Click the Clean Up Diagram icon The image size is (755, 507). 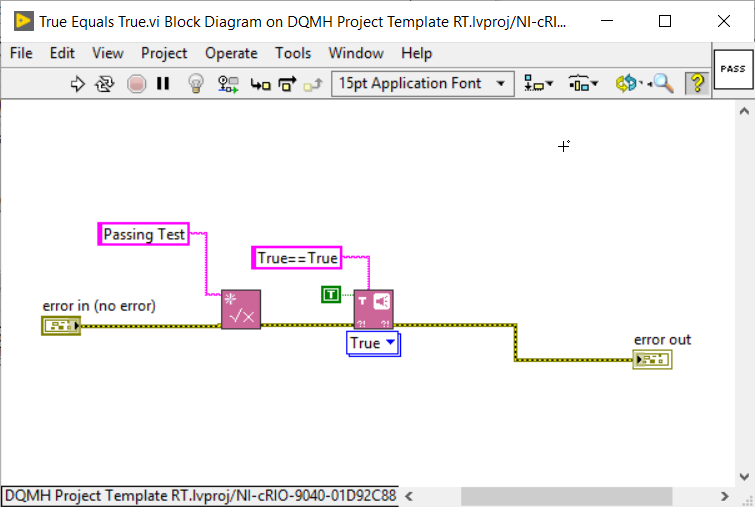point(627,83)
